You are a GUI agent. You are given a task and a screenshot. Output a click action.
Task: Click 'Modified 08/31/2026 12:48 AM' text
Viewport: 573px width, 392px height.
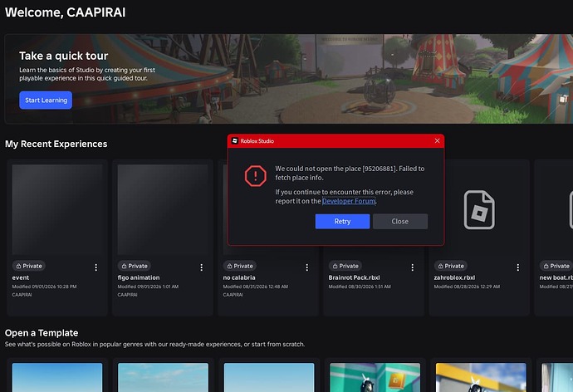point(256,287)
